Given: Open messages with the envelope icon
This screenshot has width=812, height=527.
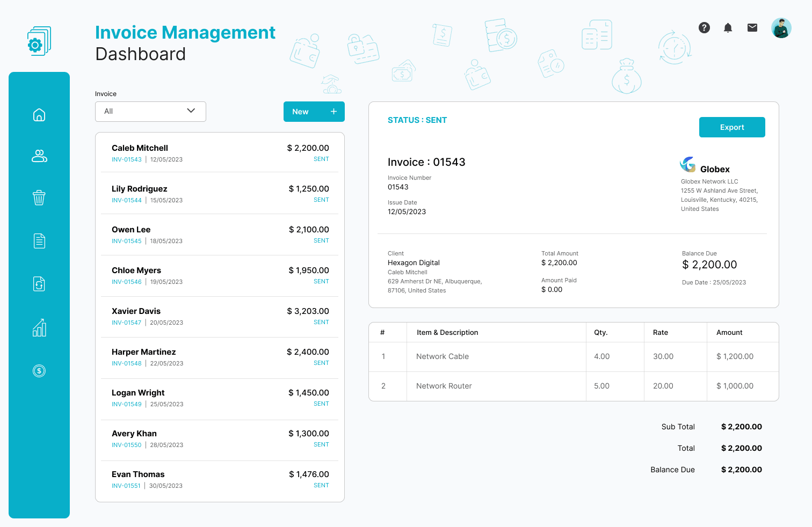Looking at the screenshot, I should [x=752, y=27].
